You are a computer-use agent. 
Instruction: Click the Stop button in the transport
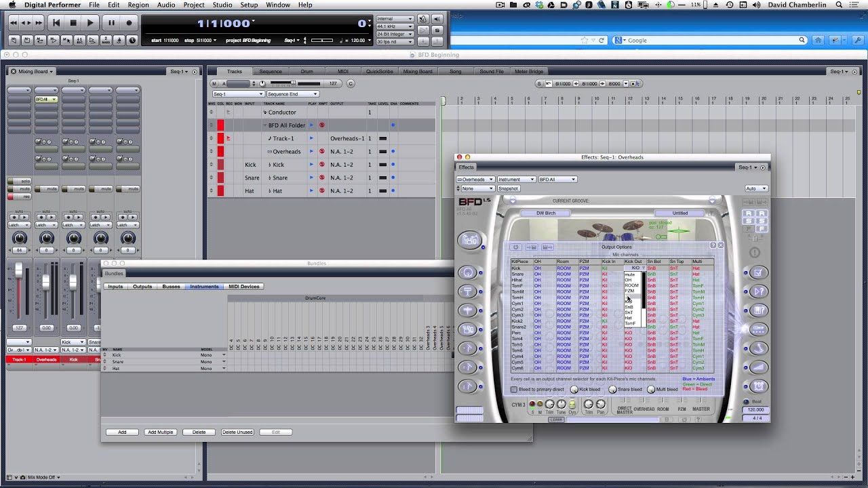point(73,23)
